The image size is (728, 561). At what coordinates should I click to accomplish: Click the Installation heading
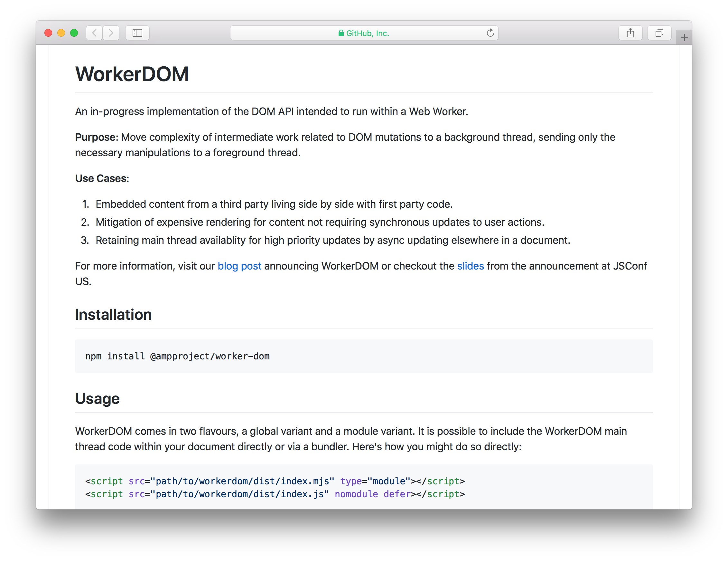pyautogui.click(x=113, y=315)
